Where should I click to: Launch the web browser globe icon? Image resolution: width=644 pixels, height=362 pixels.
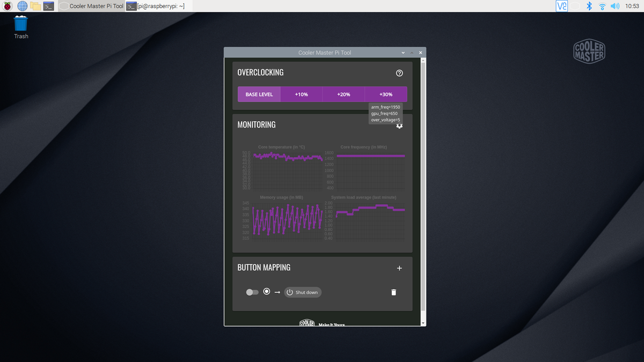(23, 6)
